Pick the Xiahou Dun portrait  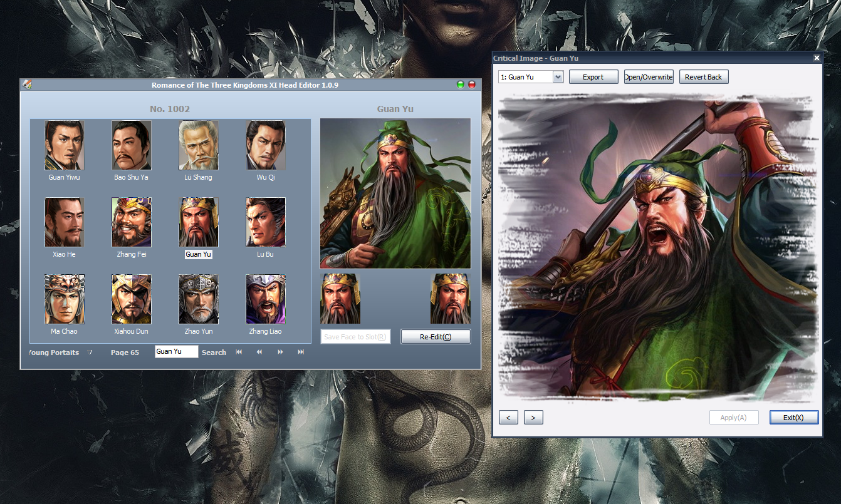tap(132, 299)
